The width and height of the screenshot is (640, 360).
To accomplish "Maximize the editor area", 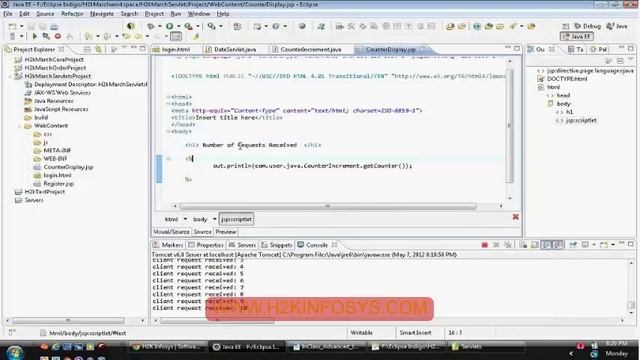I will coord(517,48).
